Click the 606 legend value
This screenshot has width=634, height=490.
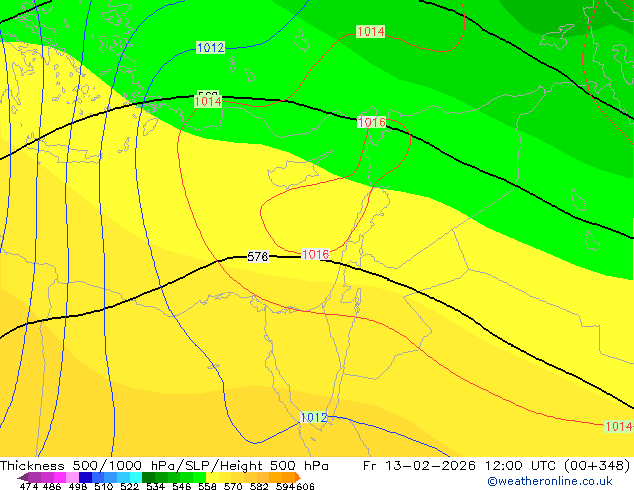pos(305,486)
